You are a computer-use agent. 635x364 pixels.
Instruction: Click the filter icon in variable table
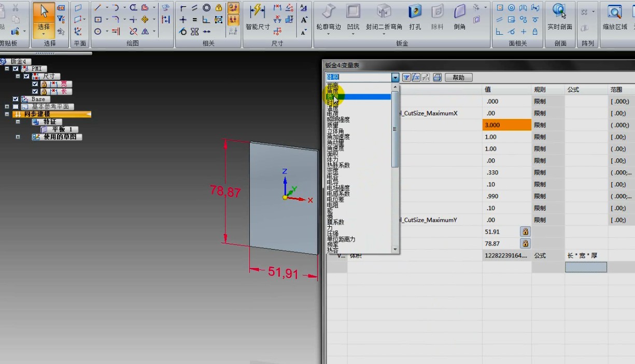pos(406,77)
